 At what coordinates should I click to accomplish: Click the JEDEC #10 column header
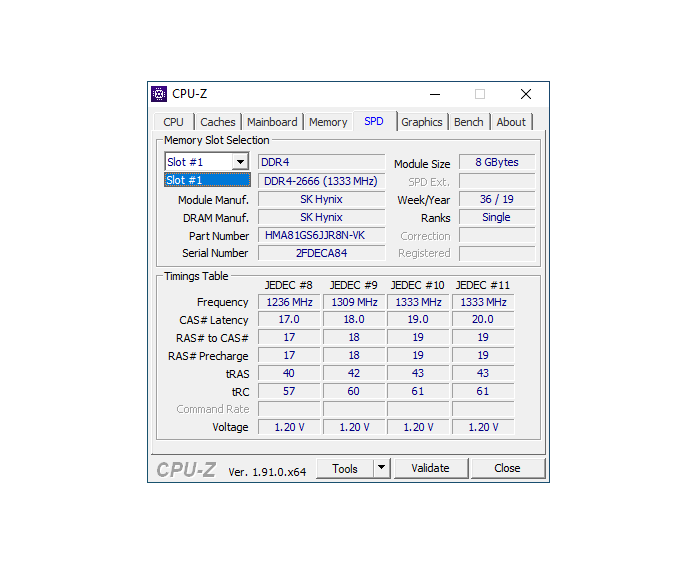tap(418, 285)
